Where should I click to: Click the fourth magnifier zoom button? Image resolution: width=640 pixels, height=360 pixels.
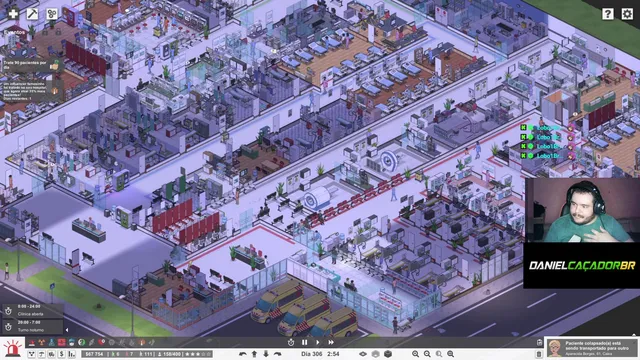pos(451,354)
